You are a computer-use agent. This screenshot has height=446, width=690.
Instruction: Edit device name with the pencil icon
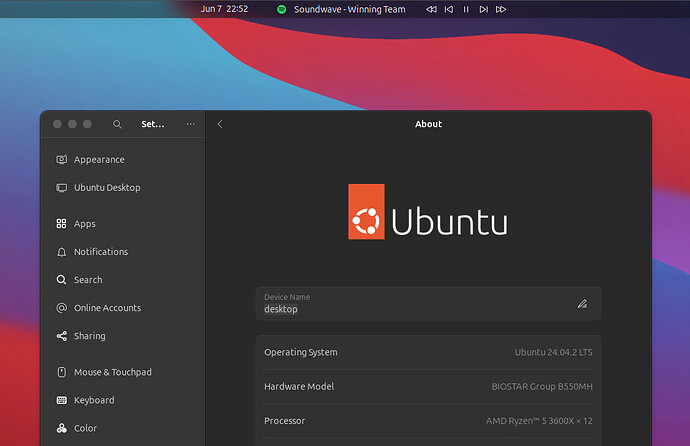pyautogui.click(x=582, y=304)
